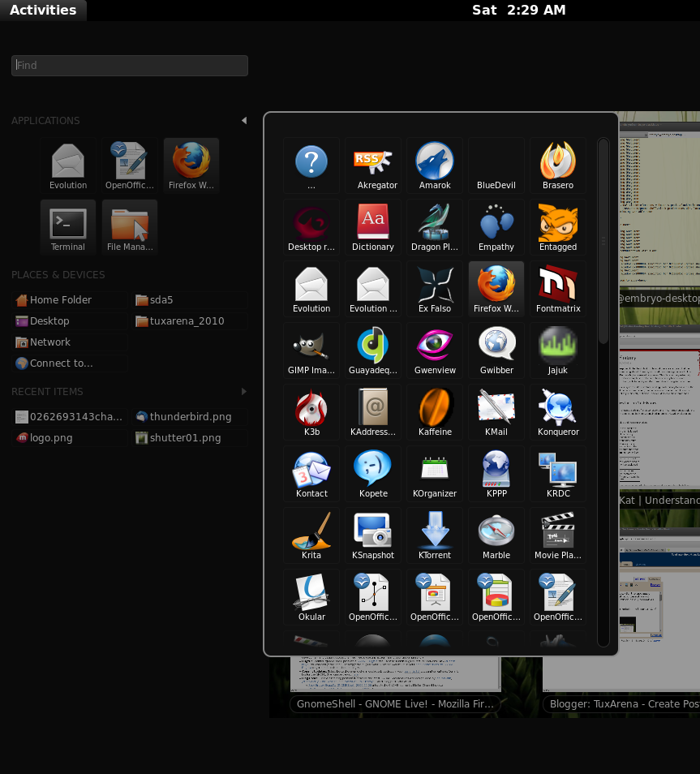Screen dimensions: 700x774
Task: Open KSnapshot screenshot tool
Action: coord(373,535)
